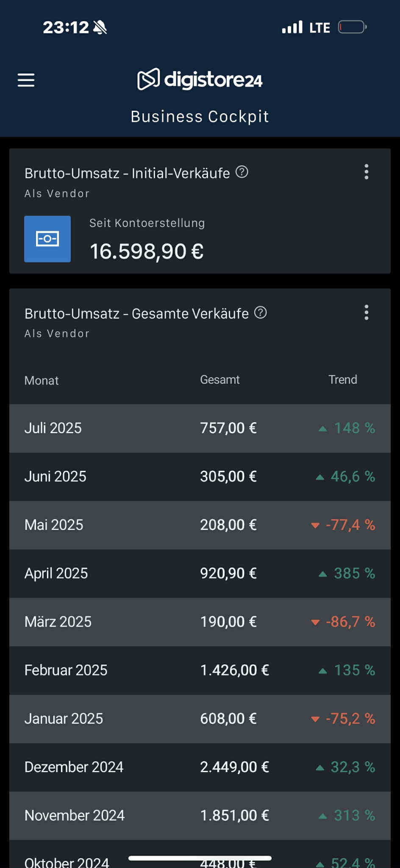
Task: Sort by the Gesamt column header
Action: click(219, 380)
